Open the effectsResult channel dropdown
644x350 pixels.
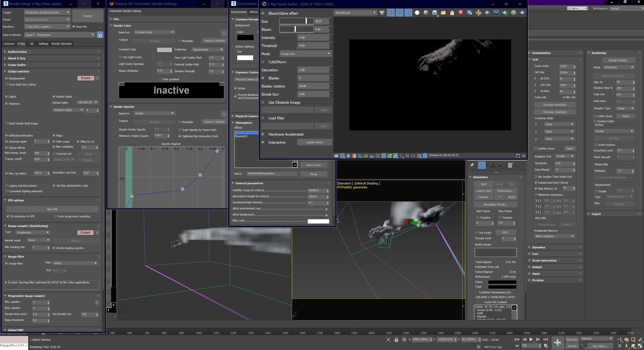click(355, 13)
